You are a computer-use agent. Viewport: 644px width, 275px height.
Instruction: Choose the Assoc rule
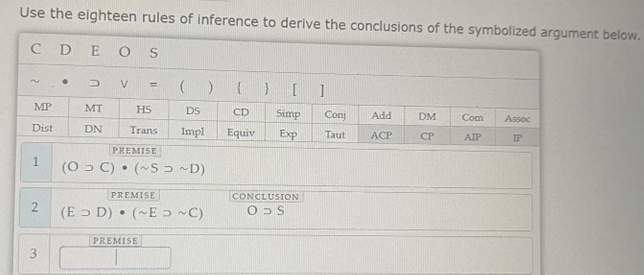pyautogui.click(x=518, y=119)
